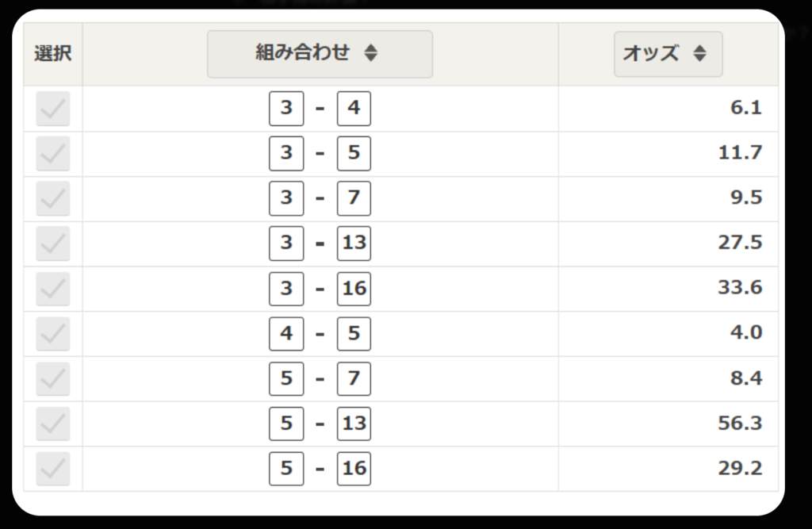
Task: Check the box for combination 5-7
Action: coord(52,378)
